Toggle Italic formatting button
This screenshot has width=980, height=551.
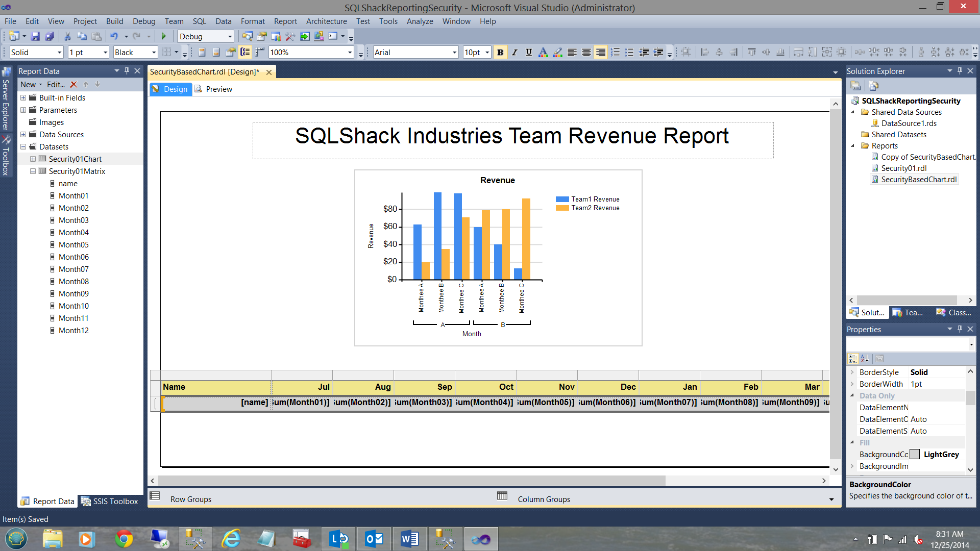(x=514, y=52)
